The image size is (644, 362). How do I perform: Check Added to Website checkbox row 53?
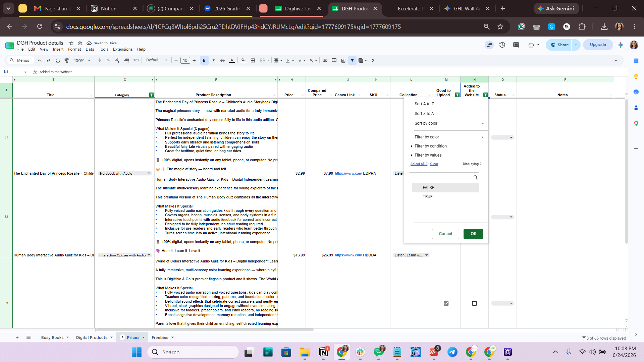point(474,303)
